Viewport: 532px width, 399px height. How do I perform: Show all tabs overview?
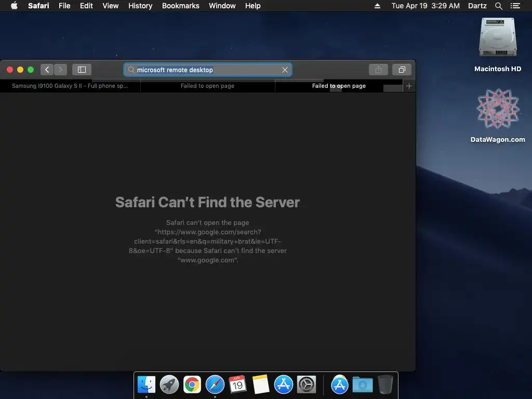pos(402,70)
